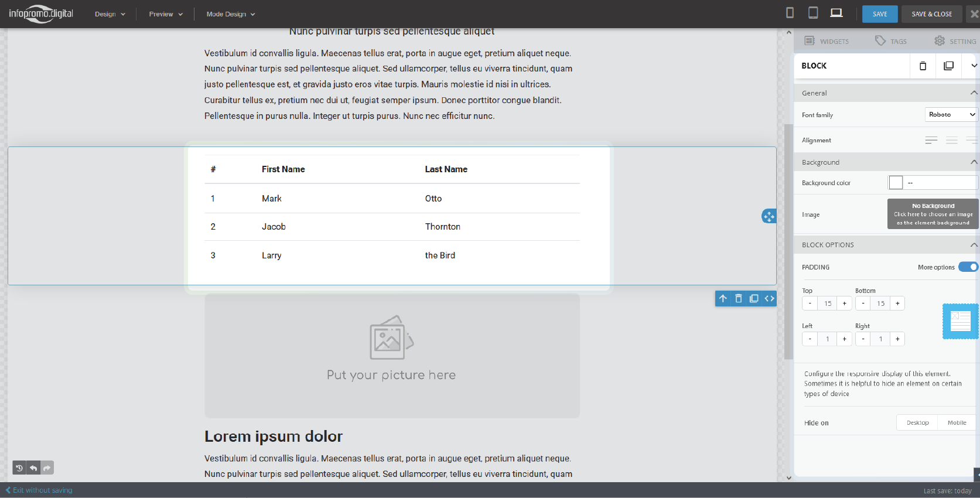Click the infopromo.digital logo
This screenshot has height=498, width=980.
[x=41, y=13]
